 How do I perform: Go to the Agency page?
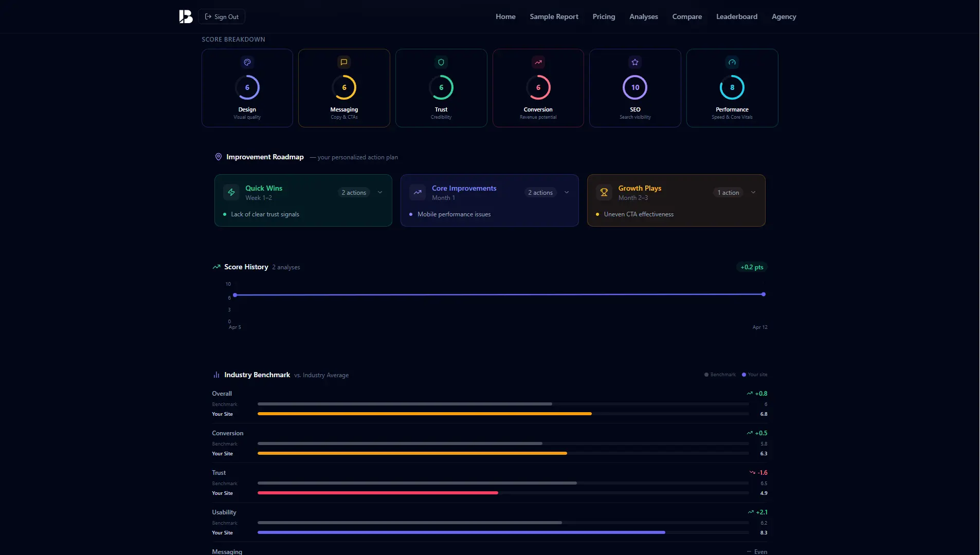[784, 16]
